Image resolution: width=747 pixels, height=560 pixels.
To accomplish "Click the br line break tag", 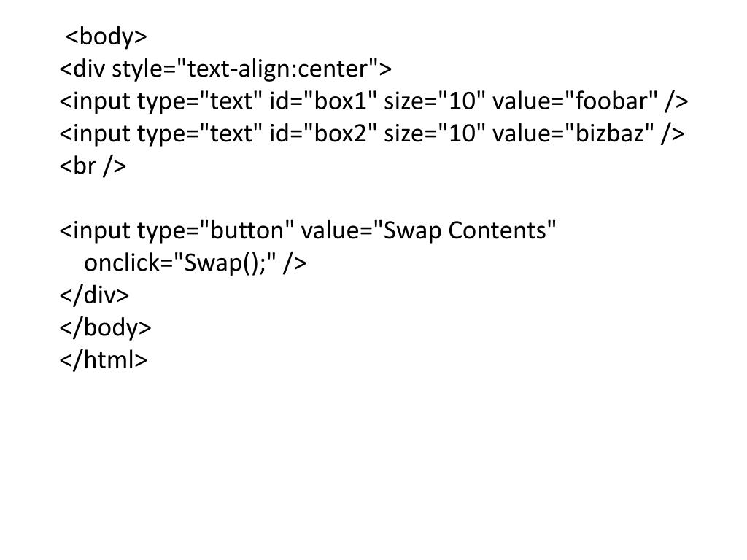I will pos(93,166).
